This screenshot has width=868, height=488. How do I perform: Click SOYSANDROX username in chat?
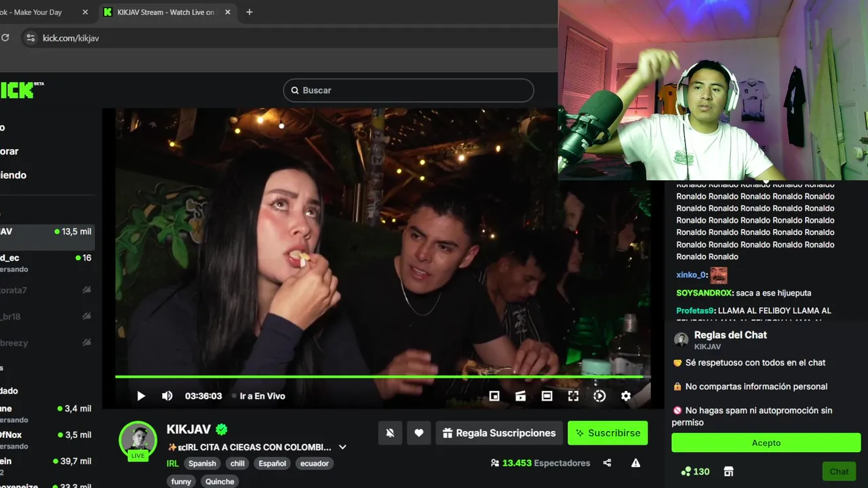click(x=705, y=293)
